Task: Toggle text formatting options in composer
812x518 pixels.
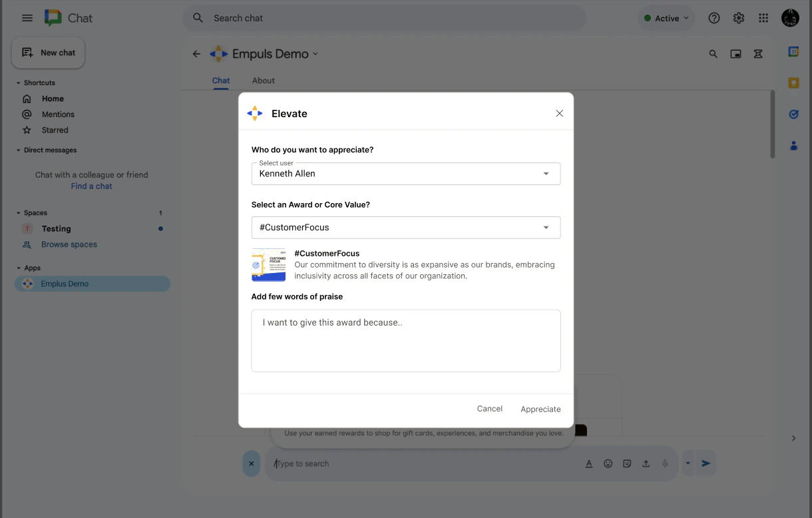Action: (589, 463)
